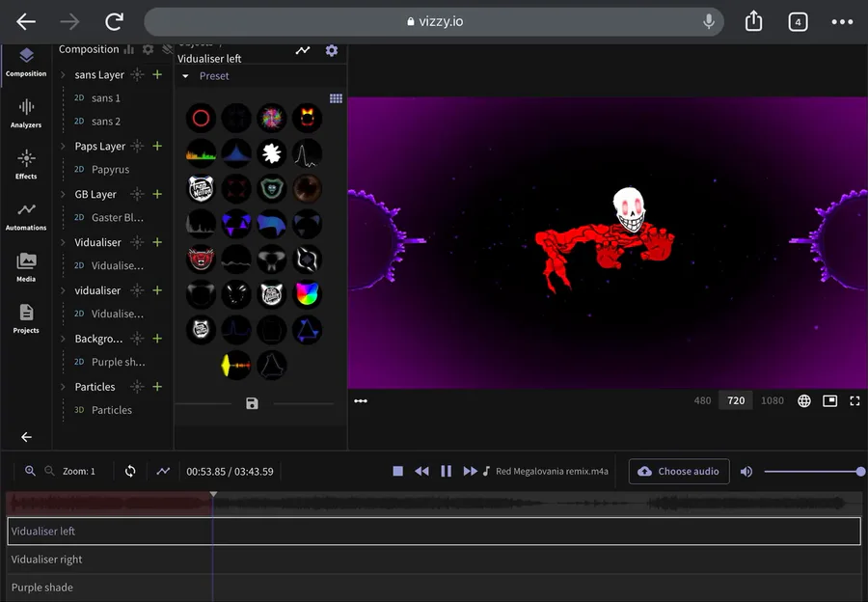Enter fullscreen preview
The image size is (868, 602).
point(854,401)
